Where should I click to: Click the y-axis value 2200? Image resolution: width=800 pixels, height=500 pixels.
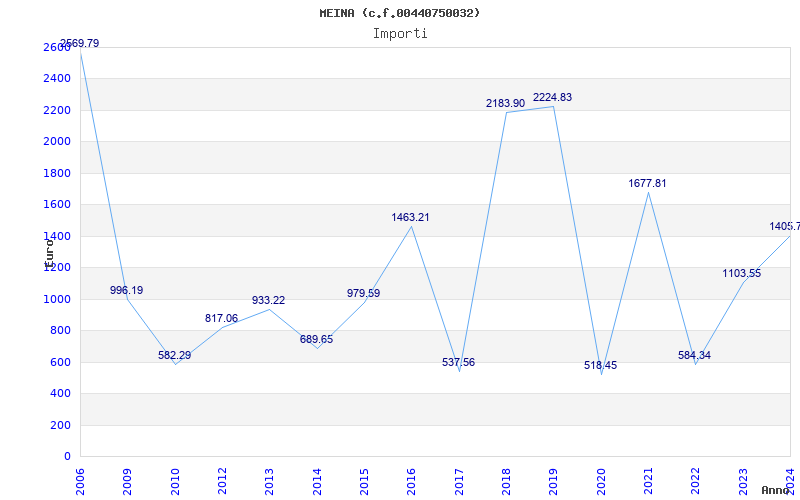click(57, 110)
